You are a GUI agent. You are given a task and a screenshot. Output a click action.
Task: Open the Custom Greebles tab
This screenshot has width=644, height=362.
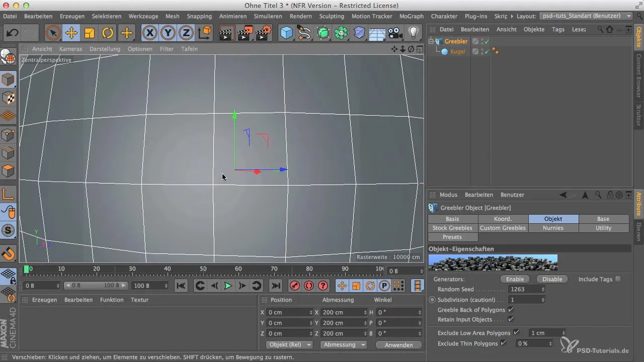pyautogui.click(x=503, y=228)
